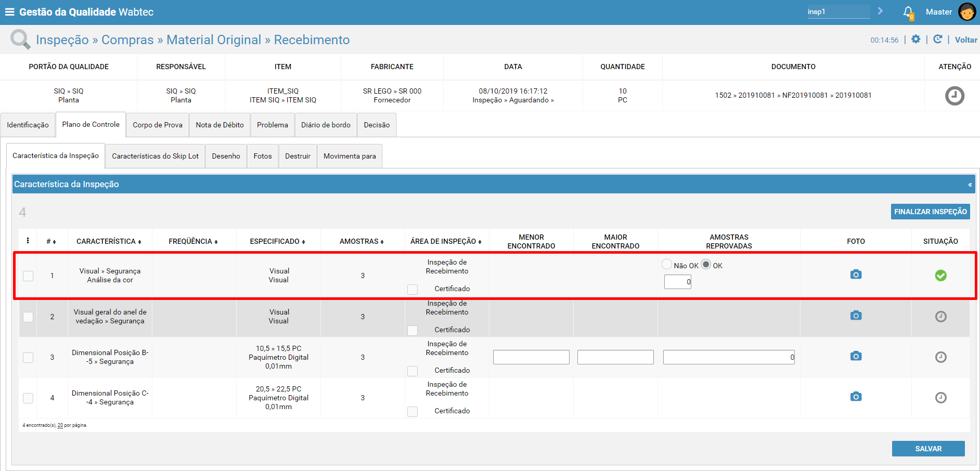Open camera photo icon for row 4
The height and width of the screenshot is (471, 980).
856,397
